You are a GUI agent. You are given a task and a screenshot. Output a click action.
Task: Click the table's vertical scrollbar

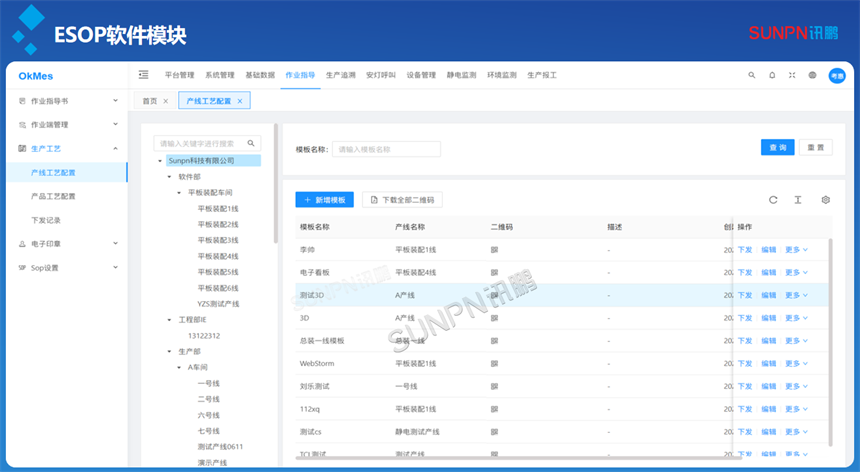coord(830,343)
